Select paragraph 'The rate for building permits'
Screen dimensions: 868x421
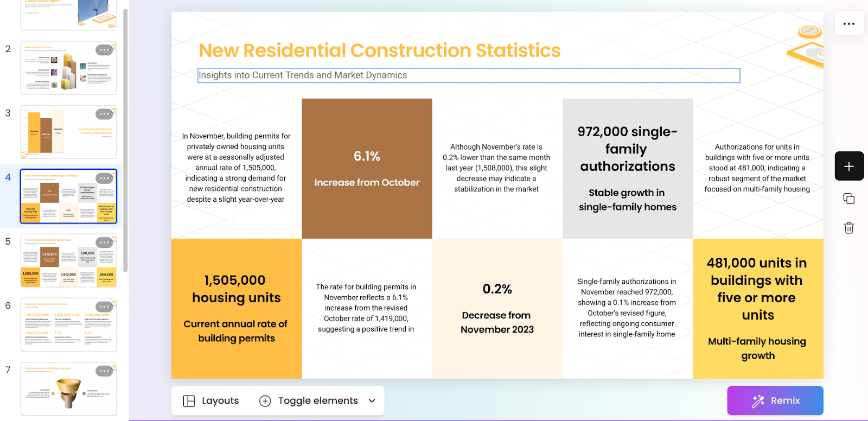(366, 308)
